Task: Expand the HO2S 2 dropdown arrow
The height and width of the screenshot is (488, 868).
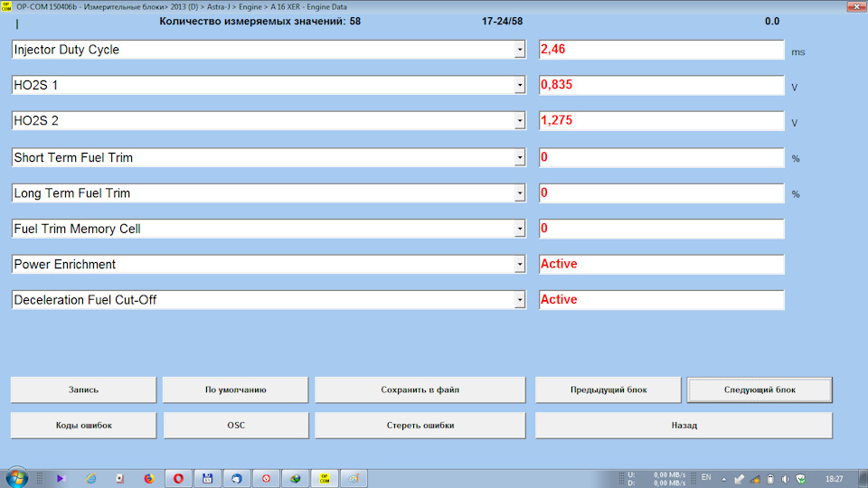Action: tap(519, 120)
